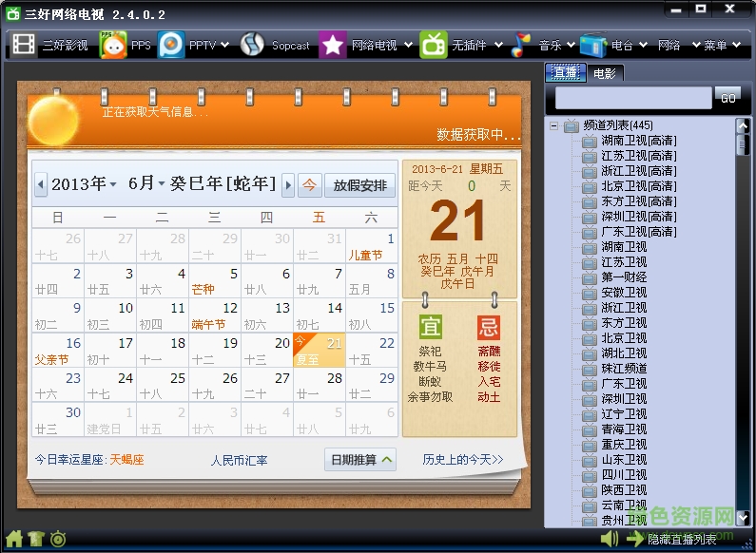
Task: Click the channel search input field
Action: [x=633, y=98]
